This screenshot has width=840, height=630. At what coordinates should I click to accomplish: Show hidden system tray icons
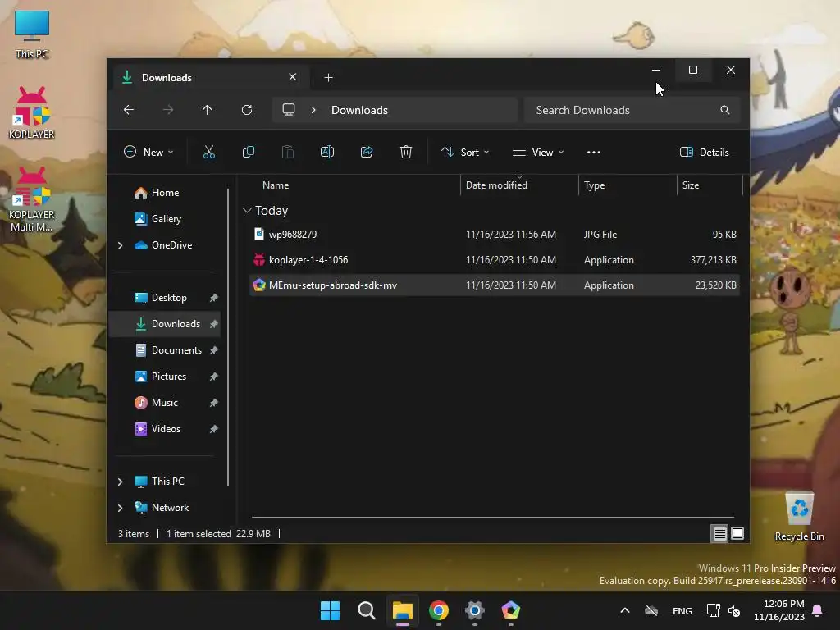point(624,610)
